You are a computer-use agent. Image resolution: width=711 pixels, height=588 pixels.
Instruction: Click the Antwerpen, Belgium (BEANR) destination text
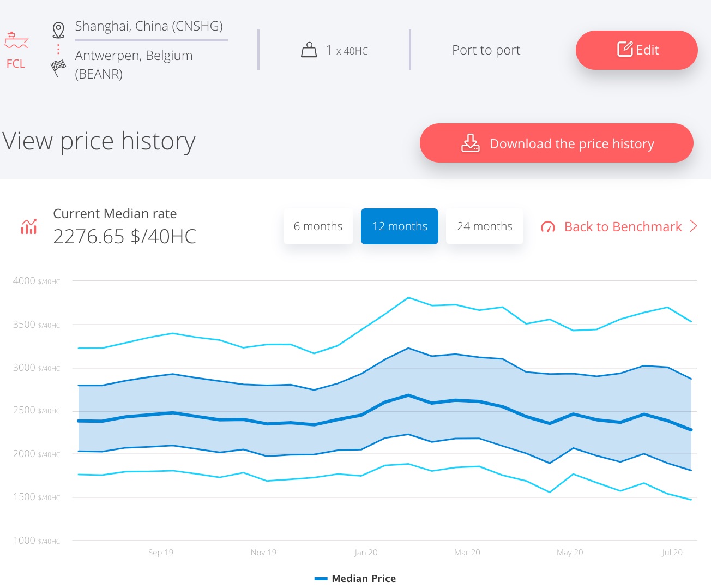pyautogui.click(x=134, y=64)
